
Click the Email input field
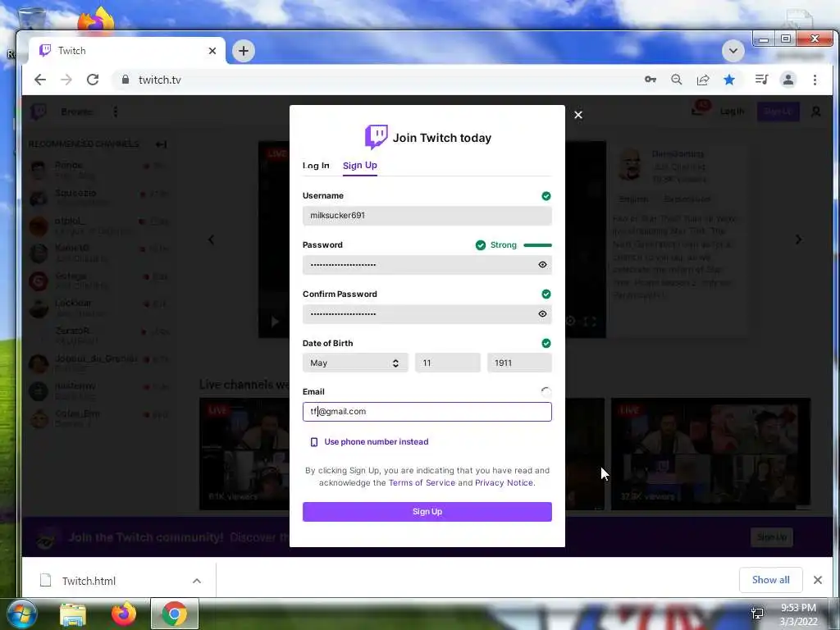427,412
